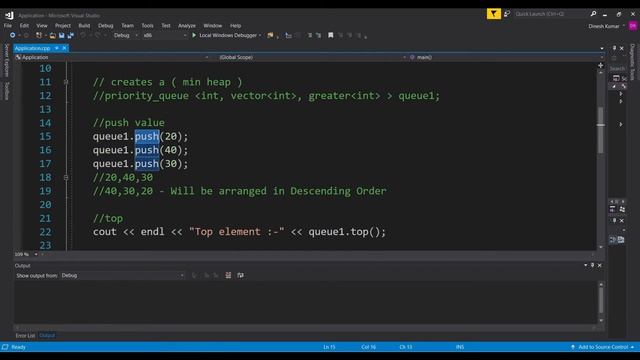Image resolution: width=640 pixels, height=360 pixels.
Task: Click the Clear All icon in Output toolbar
Action: click(x=228, y=276)
